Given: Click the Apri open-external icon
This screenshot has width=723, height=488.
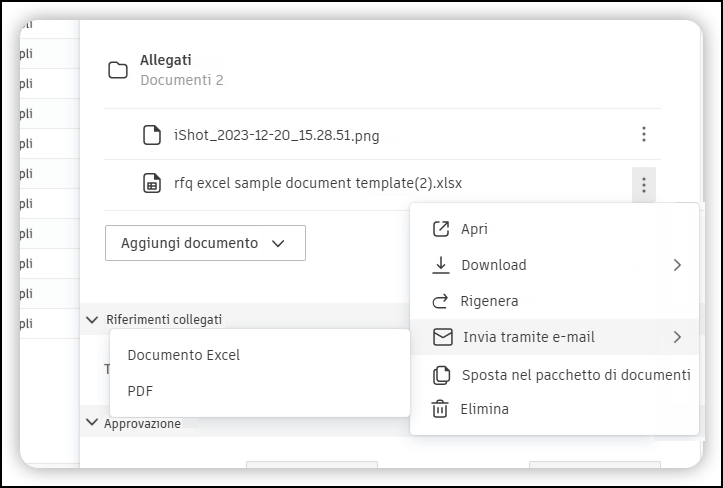Looking at the screenshot, I should click(x=440, y=229).
